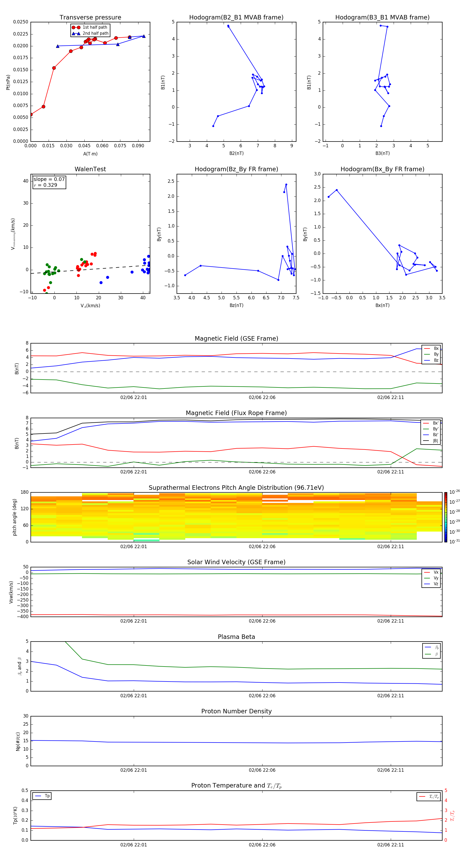Select the Bx' entry in Flux Rope legend
The height and width of the screenshot is (868, 473).
[x=431, y=423]
